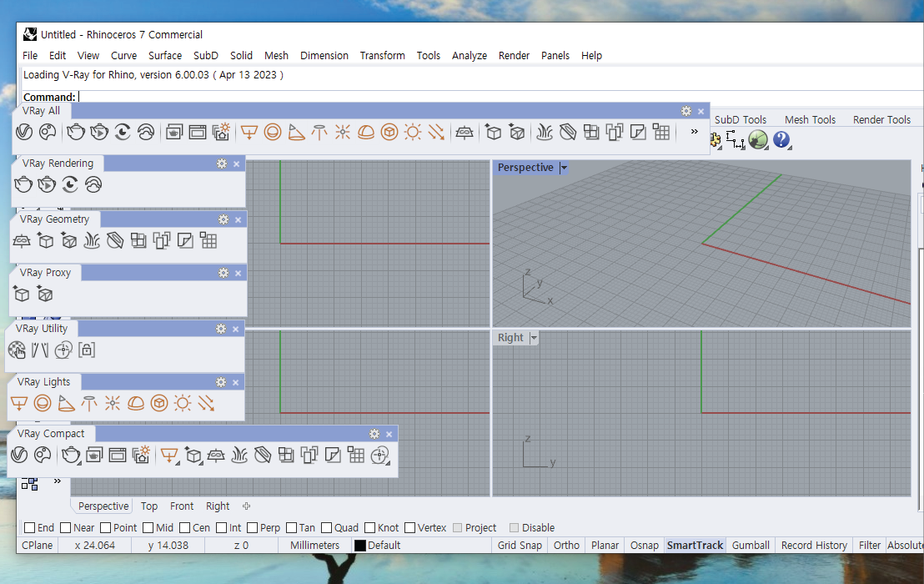Open Perspective viewport dropdown arrow

(x=564, y=168)
